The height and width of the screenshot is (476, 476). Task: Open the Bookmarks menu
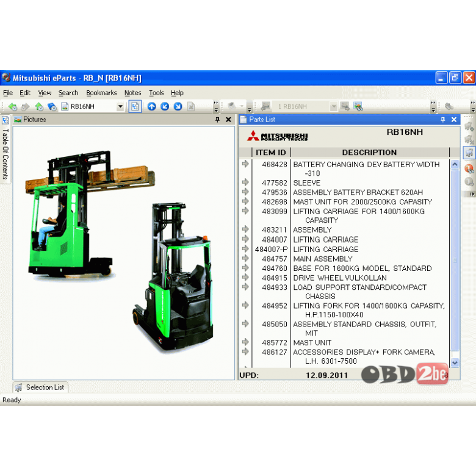click(x=101, y=93)
